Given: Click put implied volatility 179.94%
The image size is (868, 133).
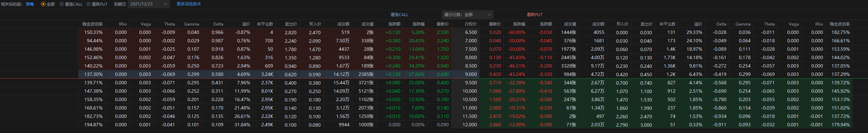Looking at the screenshot, I should tap(840, 125).
